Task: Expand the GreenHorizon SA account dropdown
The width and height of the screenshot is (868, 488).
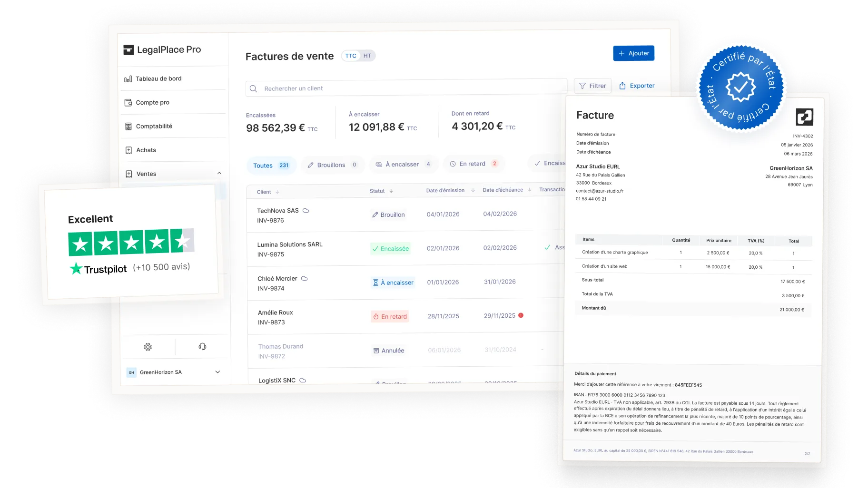Action: tap(217, 372)
